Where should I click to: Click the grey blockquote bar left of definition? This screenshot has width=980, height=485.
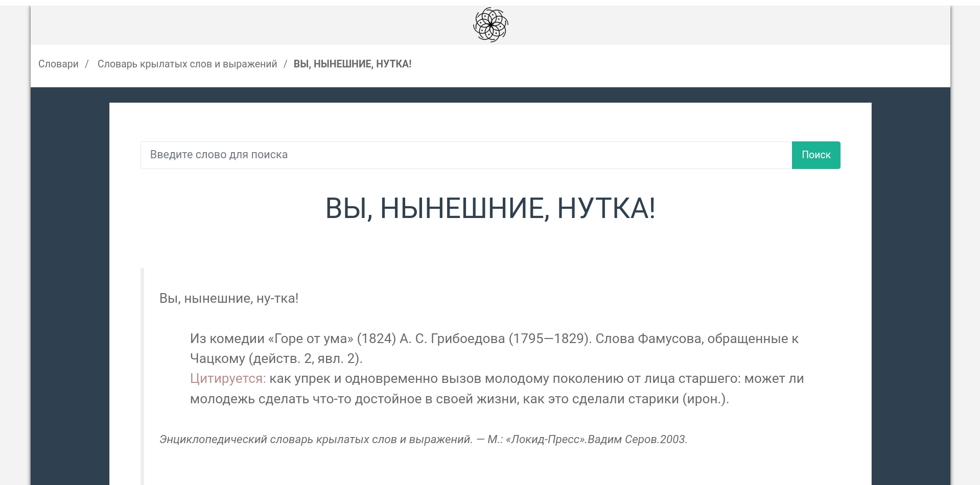click(143, 376)
